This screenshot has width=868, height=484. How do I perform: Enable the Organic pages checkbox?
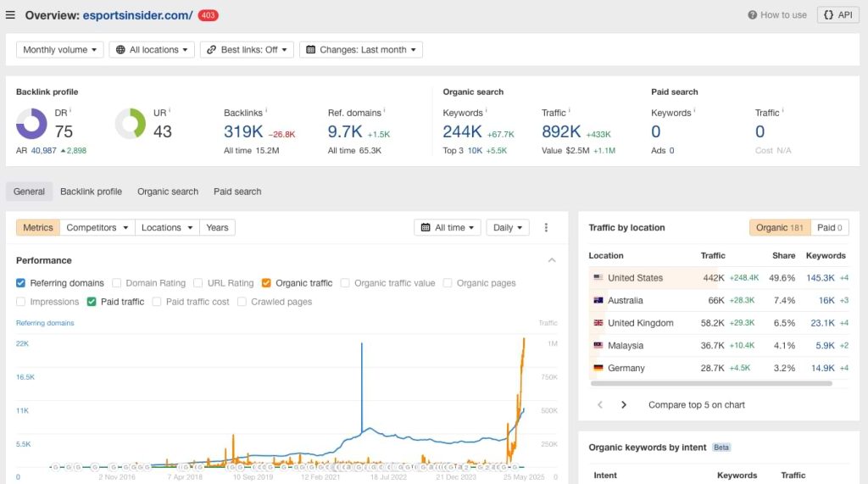click(448, 283)
